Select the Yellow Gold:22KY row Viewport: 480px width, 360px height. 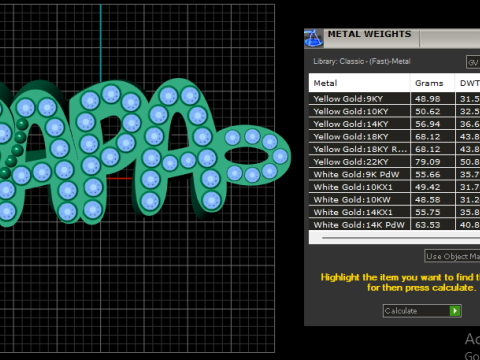coord(394,162)
